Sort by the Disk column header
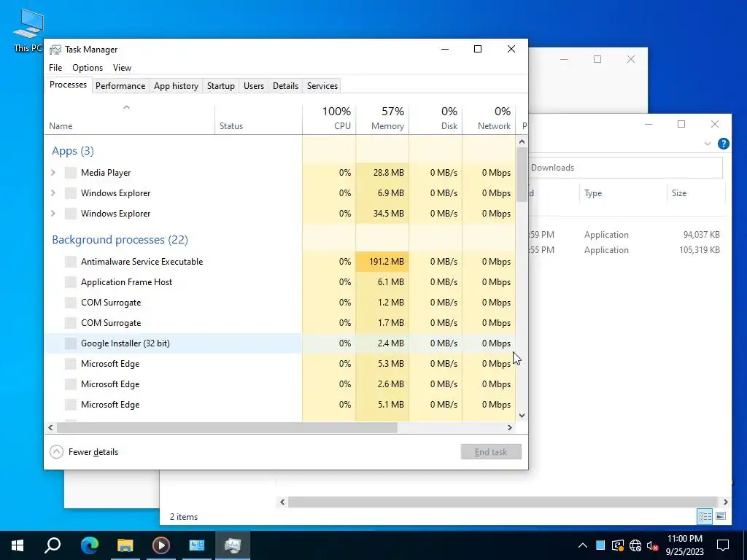747x560 pixels. [x=436, y=119]
